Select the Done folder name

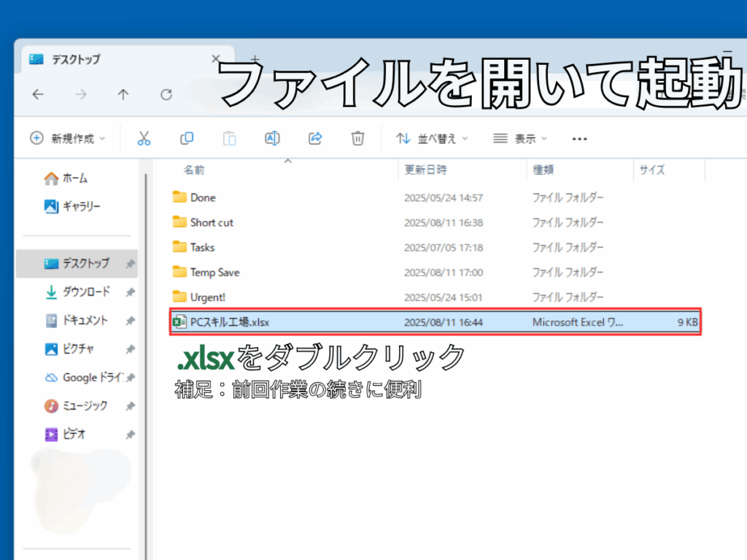(203, 198)
